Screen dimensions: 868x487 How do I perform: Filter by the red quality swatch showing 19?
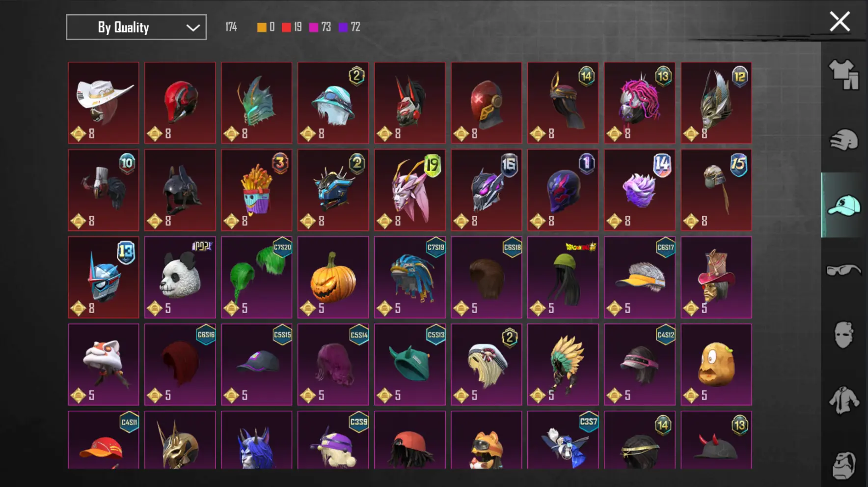point(292,27)
